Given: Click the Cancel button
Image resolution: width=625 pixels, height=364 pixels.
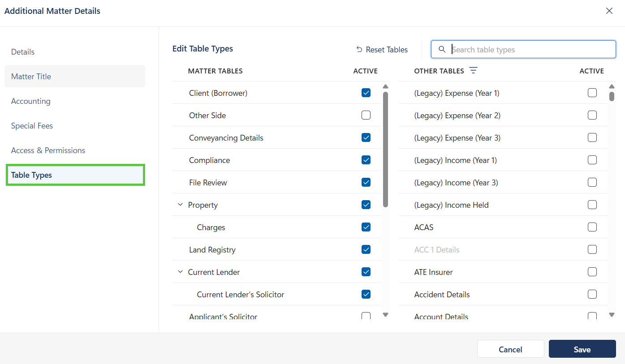Looking at the screenshot, I should [510, 349].
